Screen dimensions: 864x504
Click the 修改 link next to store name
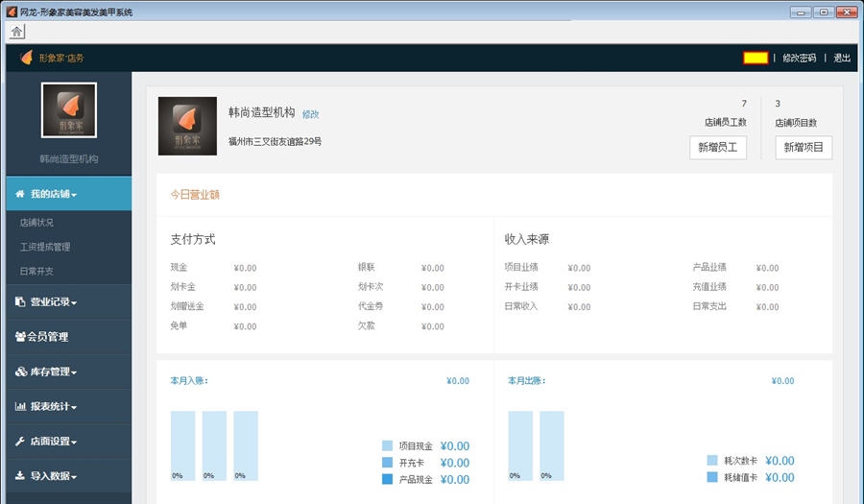pyautogui.click(x=310, y=114)
